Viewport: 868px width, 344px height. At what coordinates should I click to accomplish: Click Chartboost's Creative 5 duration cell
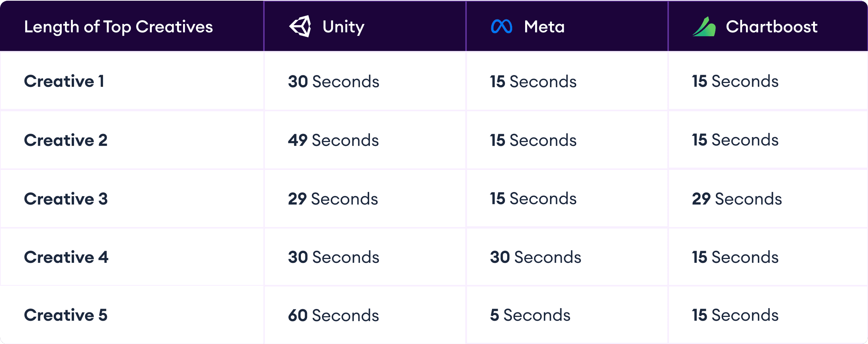click(735, 315)
